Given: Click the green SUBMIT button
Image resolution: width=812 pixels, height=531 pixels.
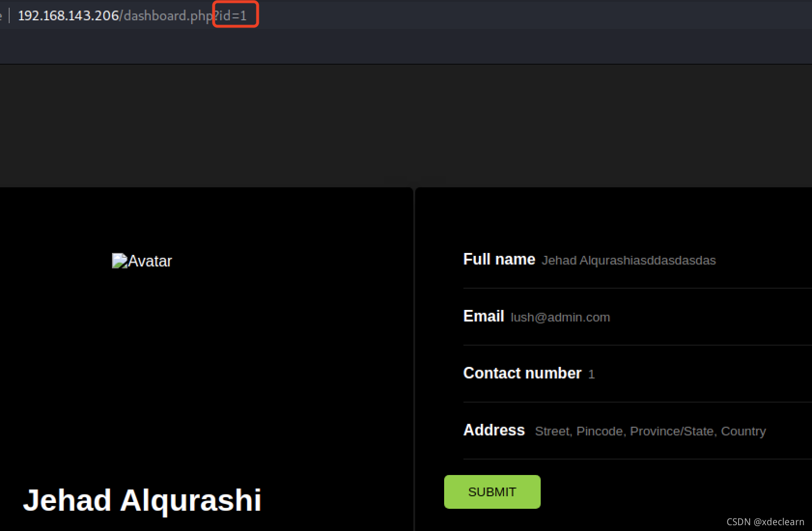Looking at the screenshot, I should pos(492,492).
